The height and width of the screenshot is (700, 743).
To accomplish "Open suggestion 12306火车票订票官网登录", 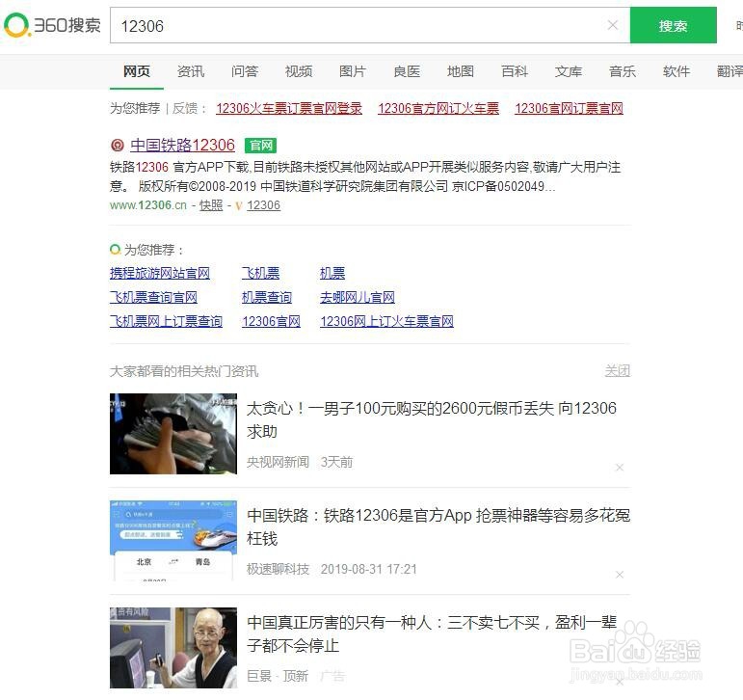I will click(289, 109).
